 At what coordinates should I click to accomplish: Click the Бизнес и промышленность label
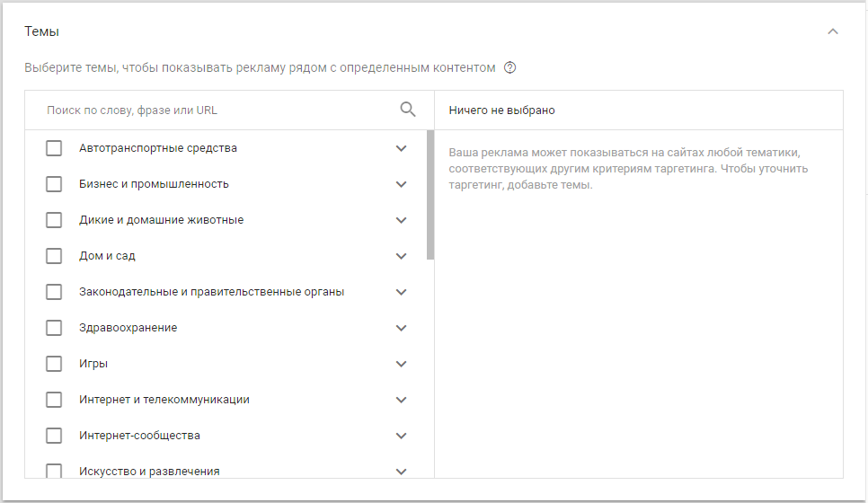pos(154,184)
